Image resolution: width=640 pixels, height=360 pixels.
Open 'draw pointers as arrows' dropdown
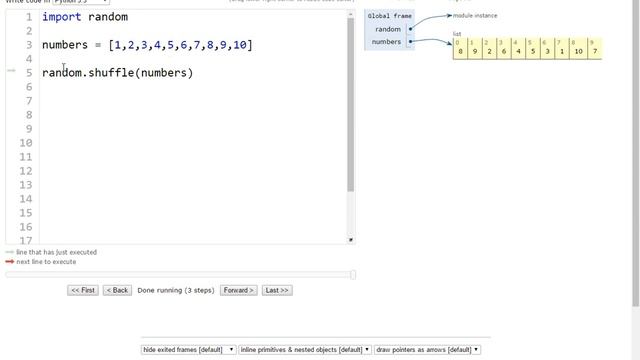[427, 350]
